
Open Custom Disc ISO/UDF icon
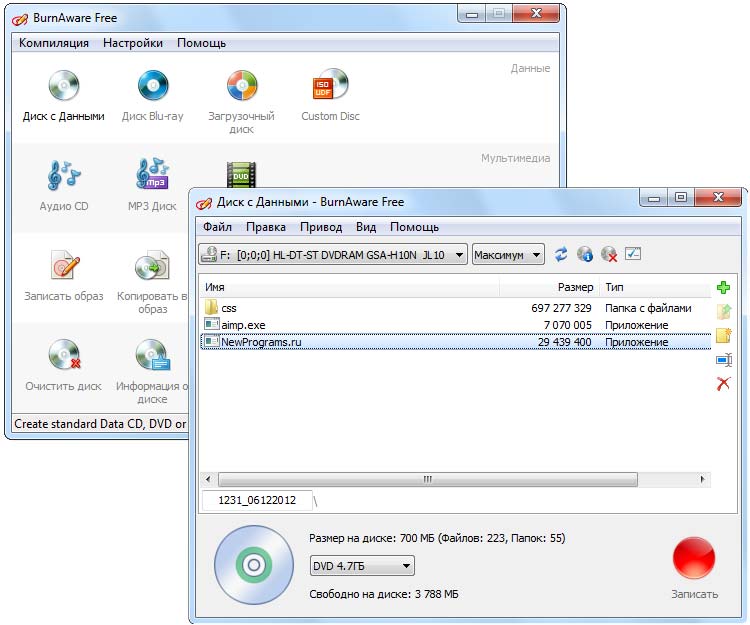tap(330, 96)
